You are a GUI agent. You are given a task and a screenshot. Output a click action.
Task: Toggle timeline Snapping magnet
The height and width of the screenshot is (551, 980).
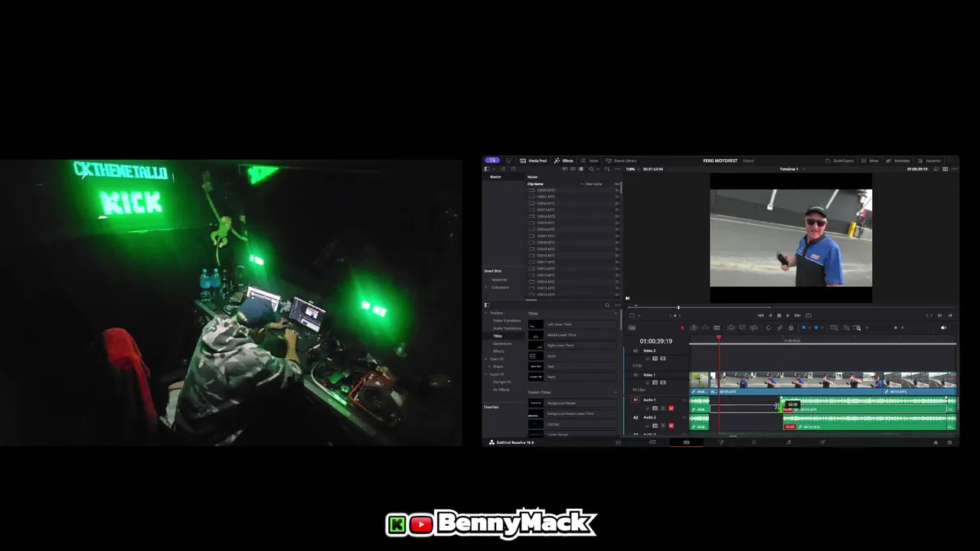coord(769,328)
